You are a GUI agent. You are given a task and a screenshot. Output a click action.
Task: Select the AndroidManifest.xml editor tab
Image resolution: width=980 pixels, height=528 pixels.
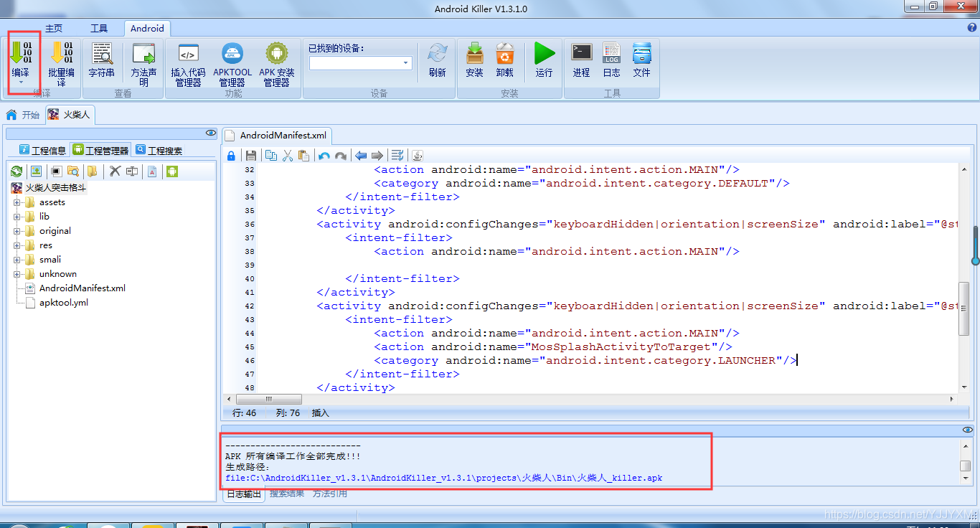coord(277,135)
